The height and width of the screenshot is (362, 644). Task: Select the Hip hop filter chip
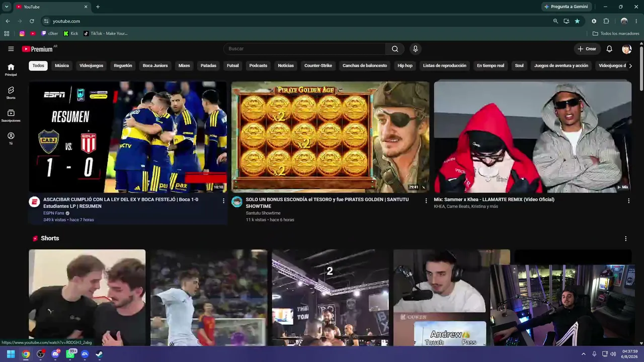[405, 65]
